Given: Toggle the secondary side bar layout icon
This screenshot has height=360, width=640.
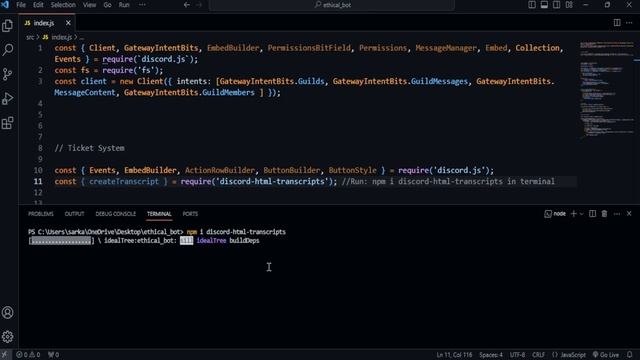Looking at the screenshot, I should tap(556, 5).
